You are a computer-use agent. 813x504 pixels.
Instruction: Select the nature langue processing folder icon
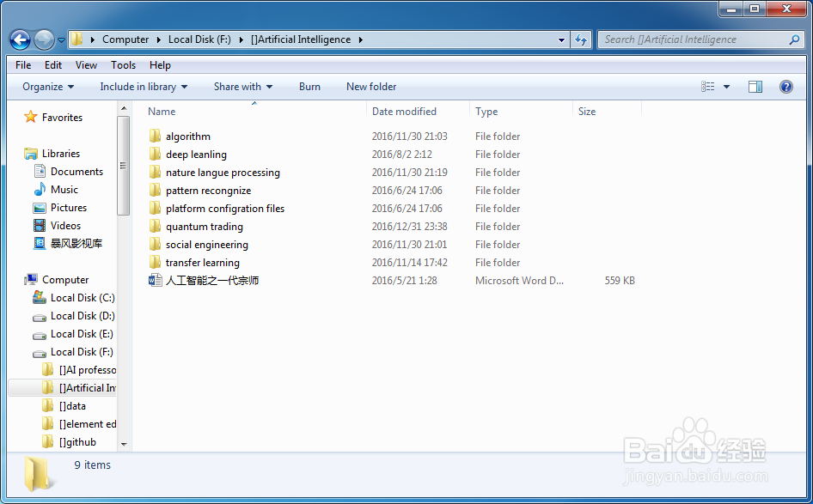(155, 172)
